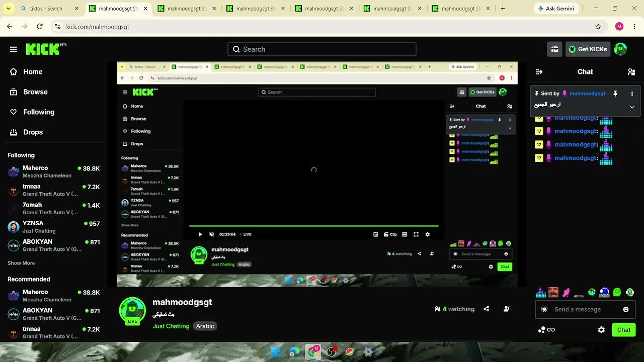This screenshot has width=644, height=362.
Task: Open the Chrome profile M avatar
Action: click(x=619, y=27)
